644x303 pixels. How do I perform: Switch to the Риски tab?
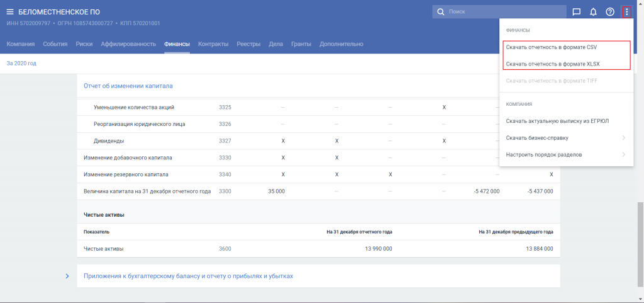(84, 44)
